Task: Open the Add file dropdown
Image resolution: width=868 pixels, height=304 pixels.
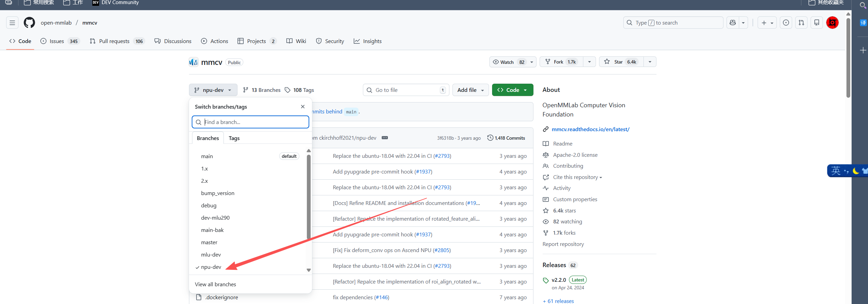Action: pos(471,90)
